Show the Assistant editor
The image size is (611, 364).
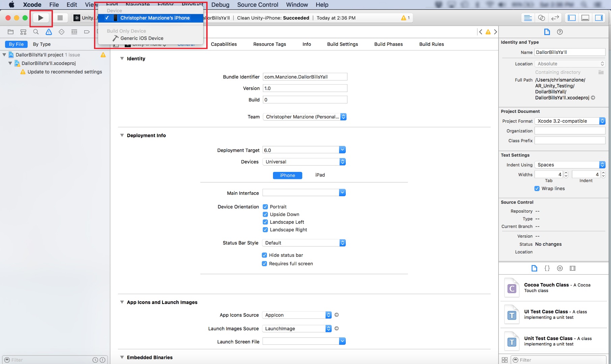(x=542, y=18)
